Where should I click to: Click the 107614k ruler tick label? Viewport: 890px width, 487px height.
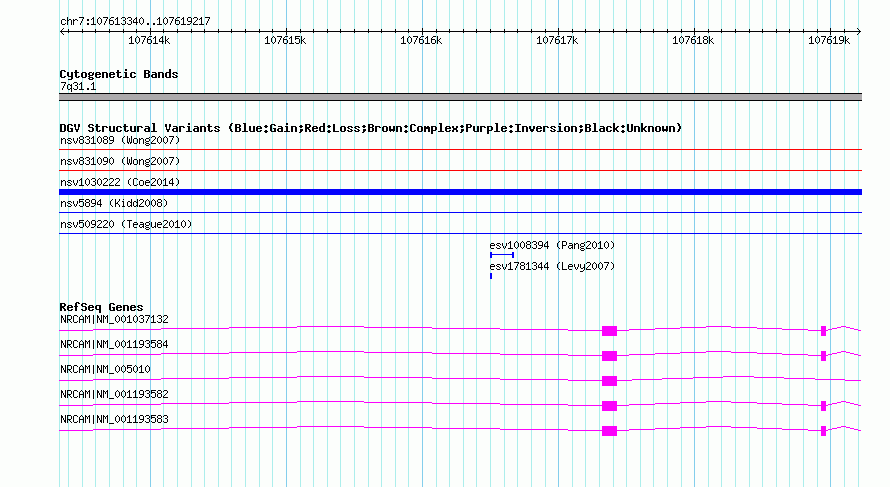(149, 40)
